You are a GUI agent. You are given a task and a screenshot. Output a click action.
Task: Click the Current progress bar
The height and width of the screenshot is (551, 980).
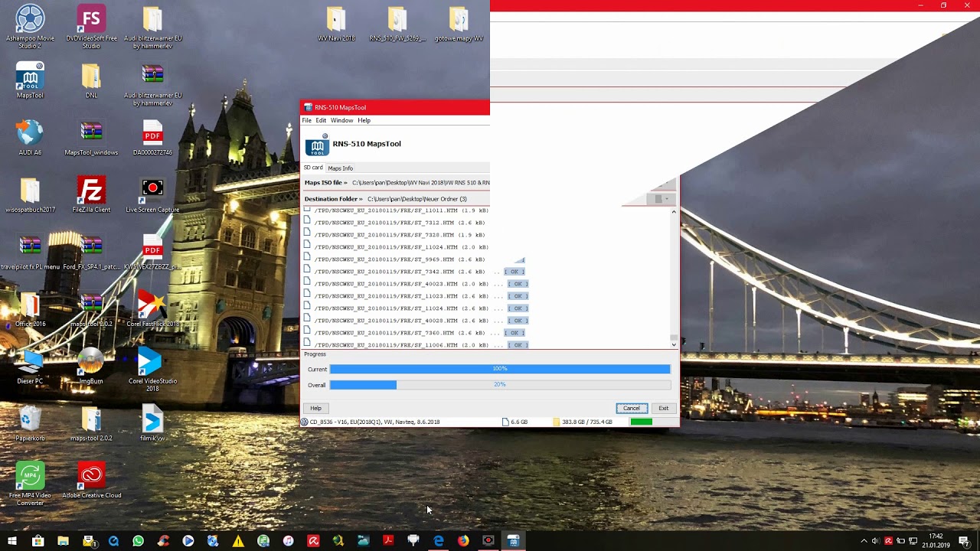[x=500, y=369]
